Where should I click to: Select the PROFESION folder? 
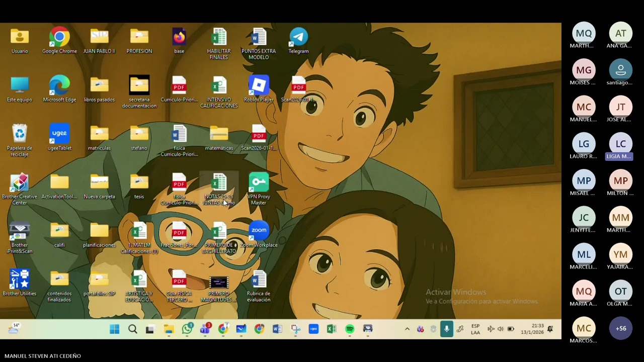point(139,41)
